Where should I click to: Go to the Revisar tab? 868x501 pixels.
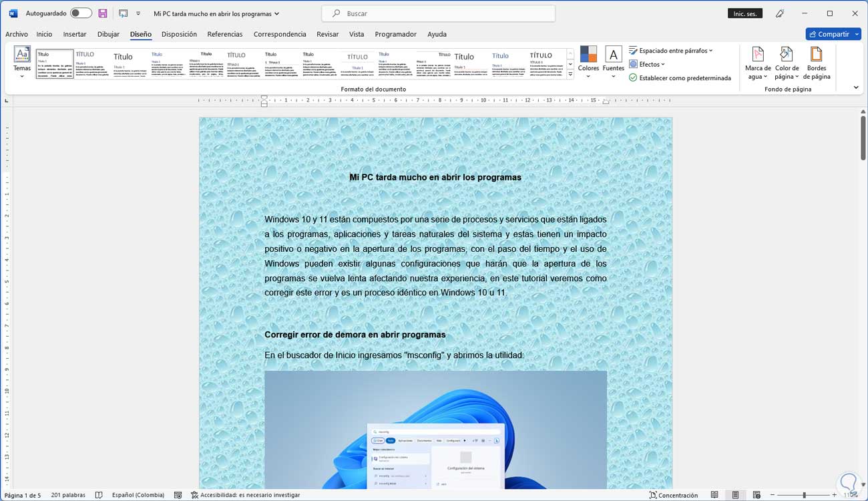click(327, 34)
